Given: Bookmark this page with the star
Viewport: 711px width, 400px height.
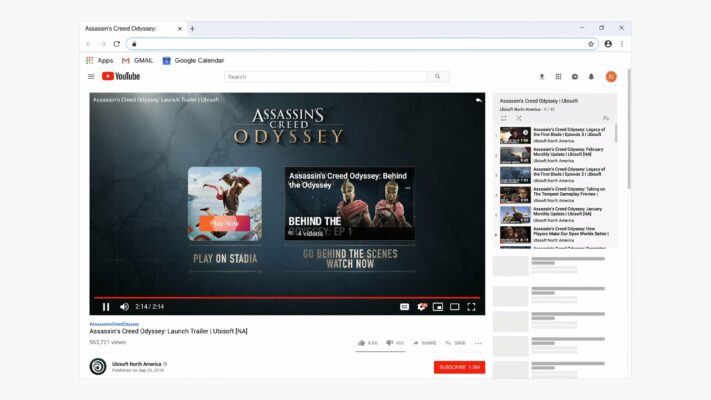Looking at the screenshot, I should (590, 44).
